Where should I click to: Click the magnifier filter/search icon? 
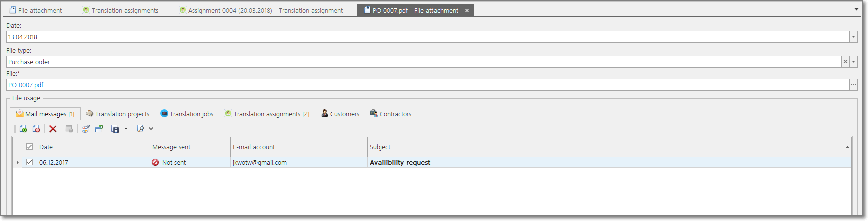pyautogui.click(x=141, y=129)
